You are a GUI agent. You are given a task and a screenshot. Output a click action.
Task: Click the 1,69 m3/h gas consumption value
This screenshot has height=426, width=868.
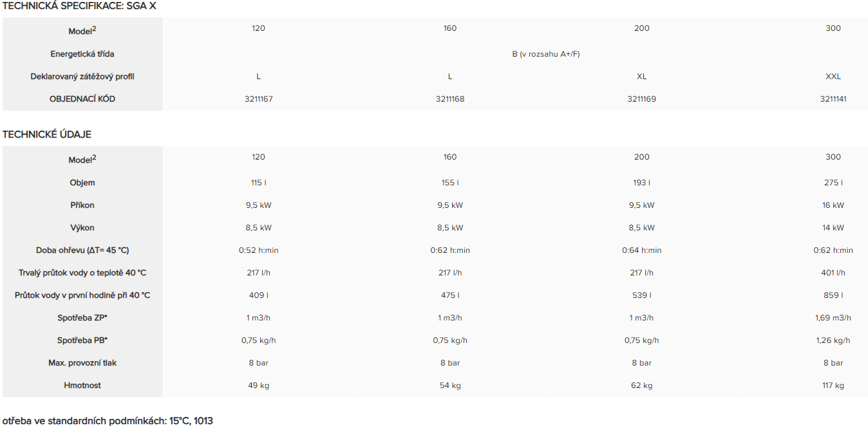pyautogui.click(x=833, y=318)
